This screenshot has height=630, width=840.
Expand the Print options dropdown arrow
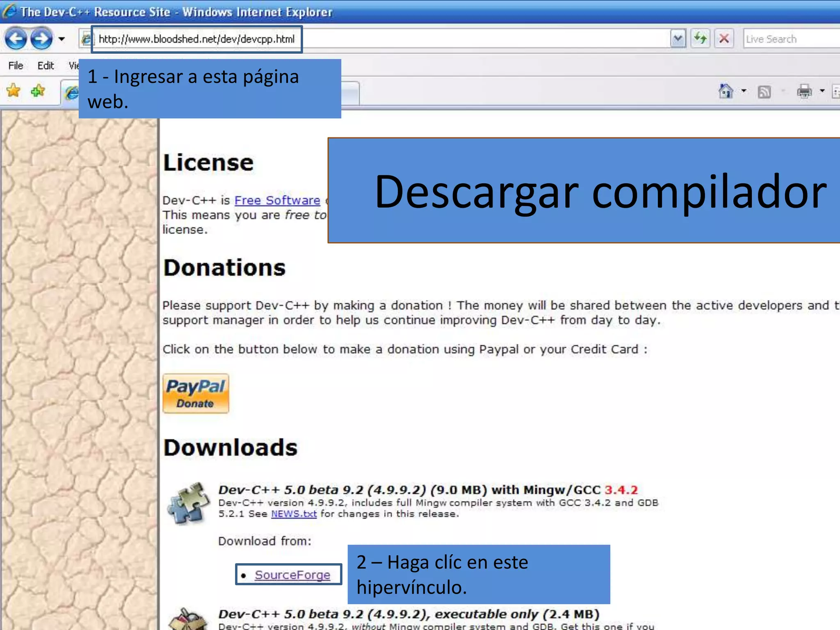coord(822,91)
